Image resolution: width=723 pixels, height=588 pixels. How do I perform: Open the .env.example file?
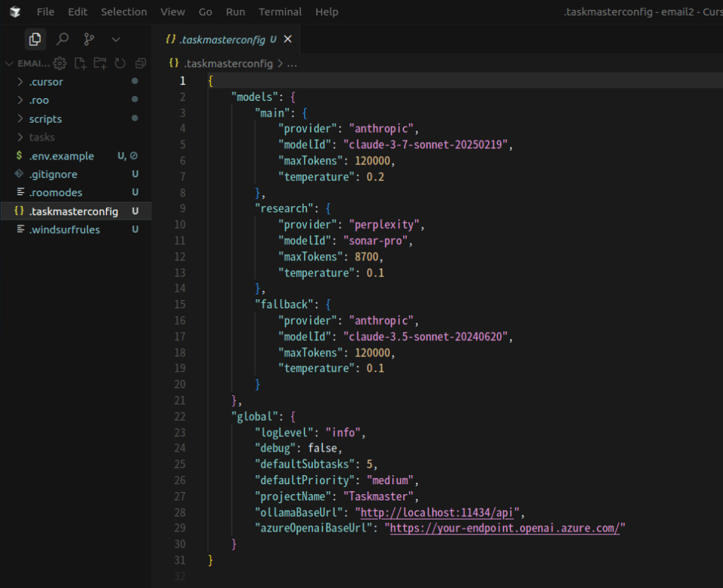76,156
